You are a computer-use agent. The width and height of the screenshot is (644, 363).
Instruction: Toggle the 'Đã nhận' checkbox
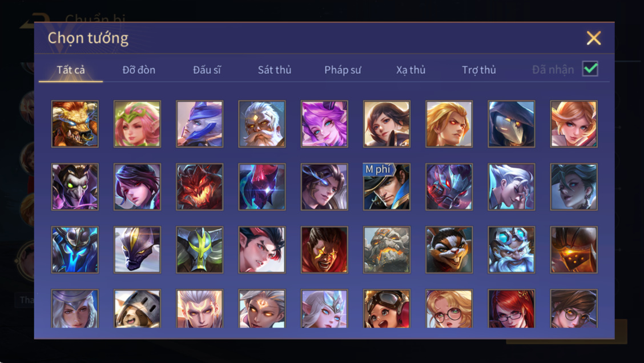click(x=590, y=69)
